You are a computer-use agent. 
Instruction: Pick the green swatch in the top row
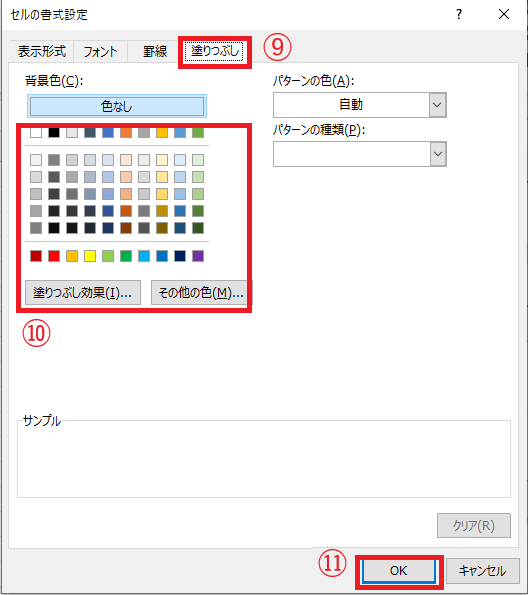click(198, 132)
